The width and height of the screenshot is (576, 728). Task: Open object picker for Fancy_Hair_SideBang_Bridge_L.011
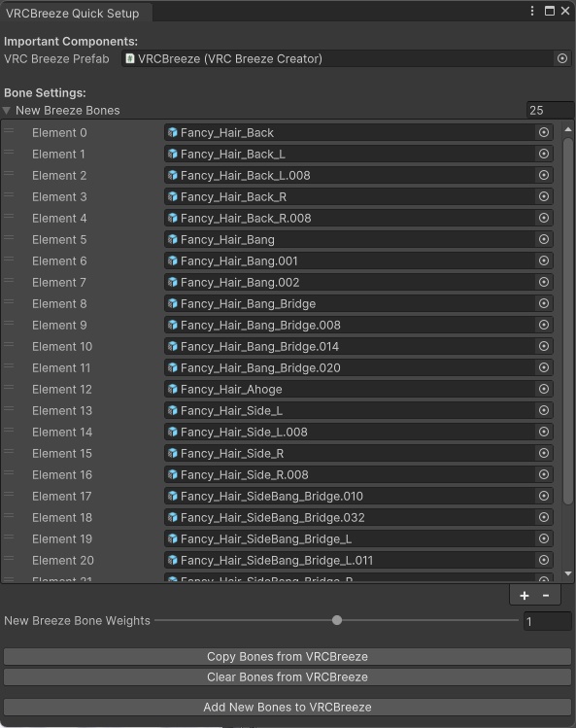tap(544, 560)
